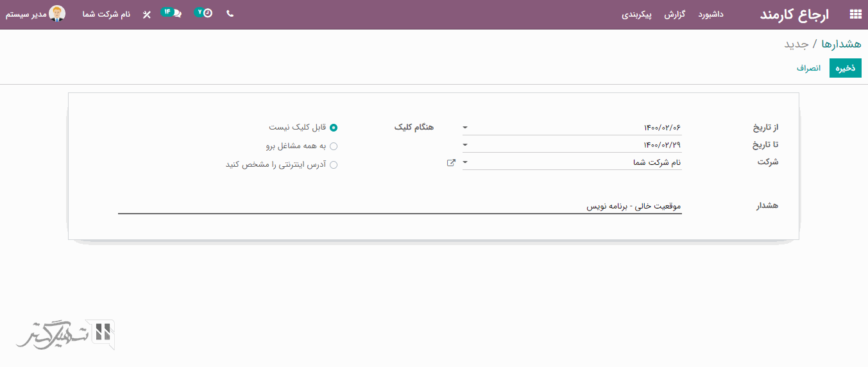Choose آدرس اینترنتی را مشخص کنید radio

(x=334, y=165)
